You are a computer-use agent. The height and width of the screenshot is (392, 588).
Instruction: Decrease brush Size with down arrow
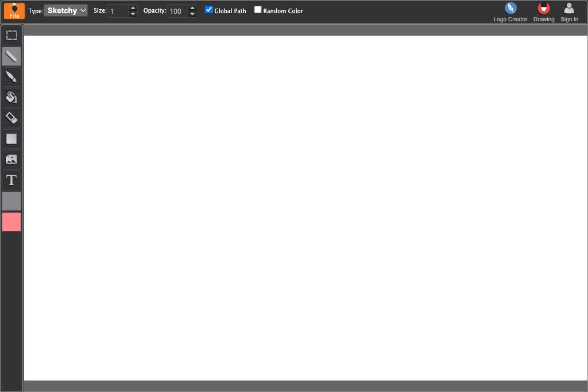[133, 14]
